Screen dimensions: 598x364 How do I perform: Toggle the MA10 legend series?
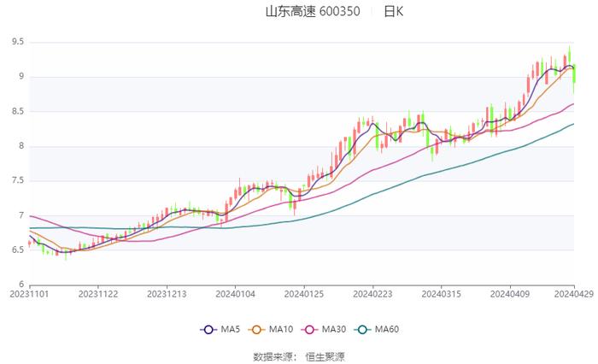[271, 329]
